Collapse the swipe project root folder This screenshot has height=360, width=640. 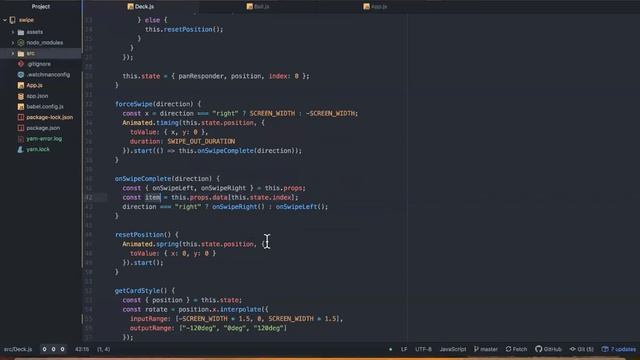point(5,20)
